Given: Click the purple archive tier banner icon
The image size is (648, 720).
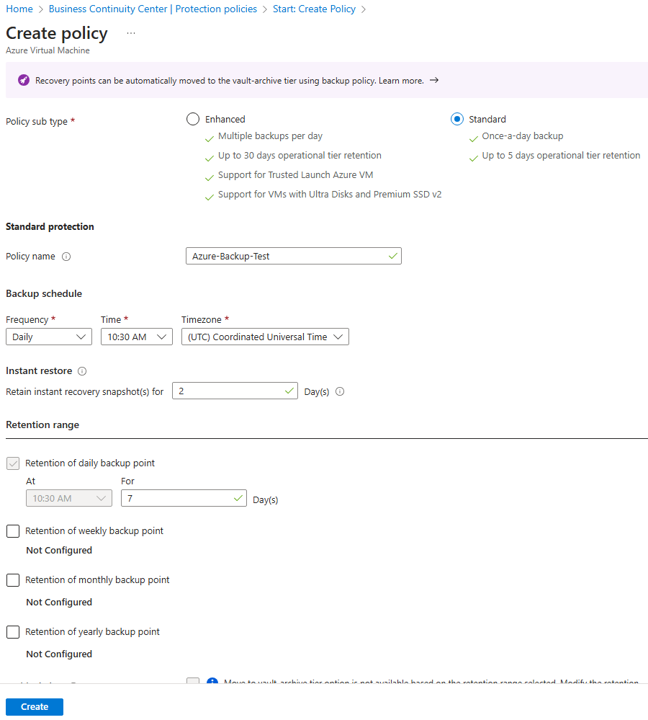Looking at the screenshot, I should (x=24, y=81).
